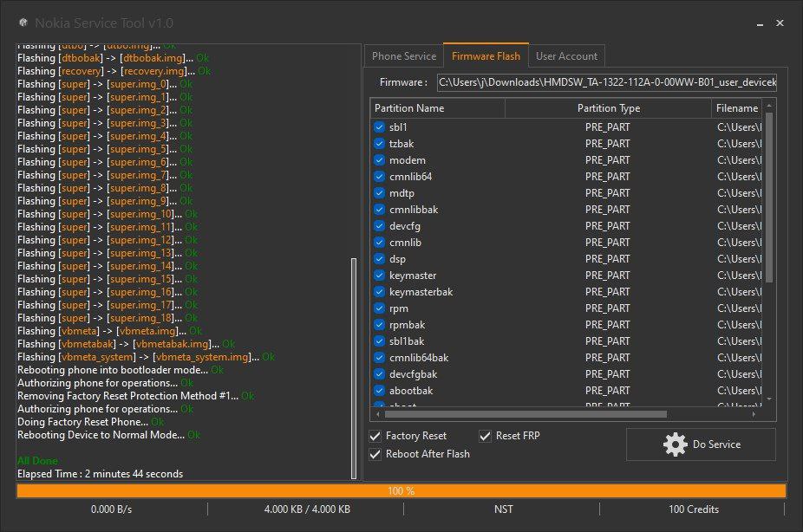Click the gear icon on Do Service
The height and width of the screenshot is (532, 803).
tap(676, 444)
